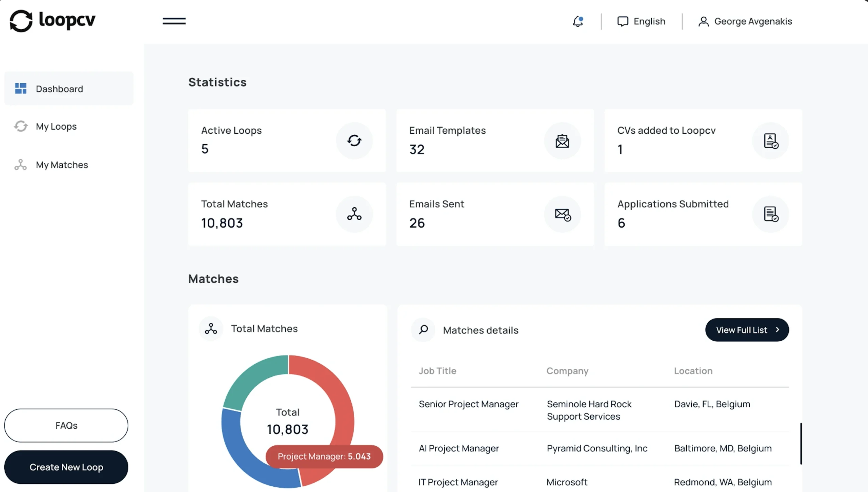This screenshot has height=492, width=868.
Task: Click the chevron on View Full List
Action: click(777, 329)
